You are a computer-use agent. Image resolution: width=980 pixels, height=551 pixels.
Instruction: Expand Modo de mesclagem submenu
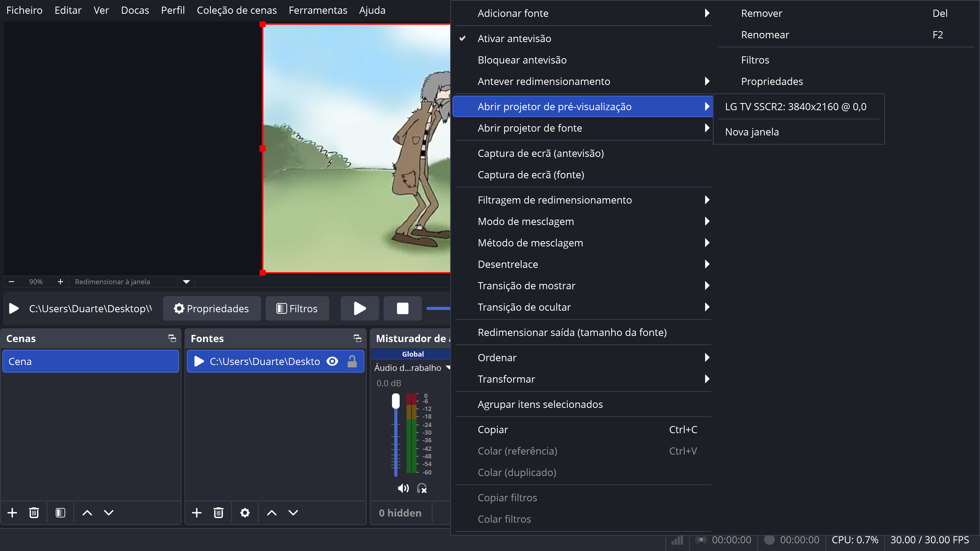coord(583,221)
